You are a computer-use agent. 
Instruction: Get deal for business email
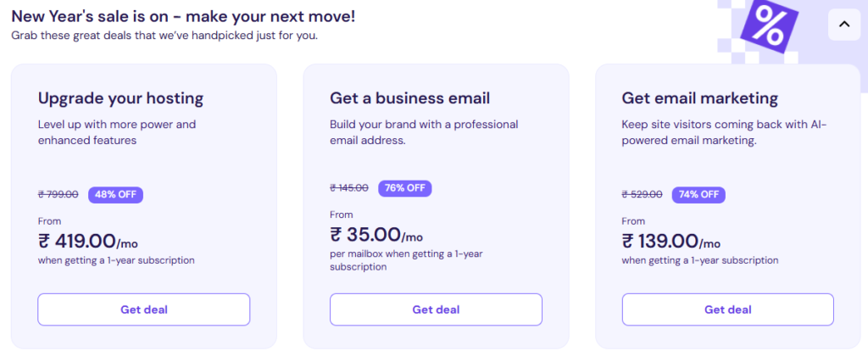click(436, 309)
